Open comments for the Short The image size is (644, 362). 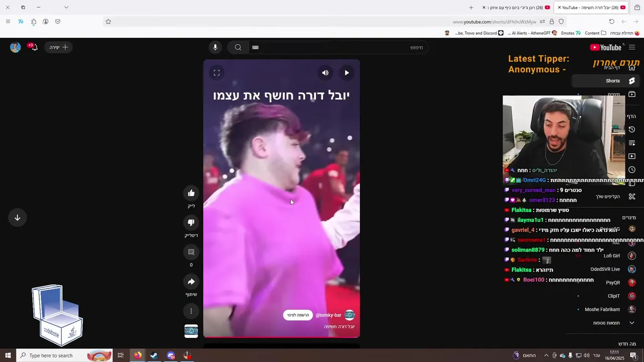[x=191, y=252]
